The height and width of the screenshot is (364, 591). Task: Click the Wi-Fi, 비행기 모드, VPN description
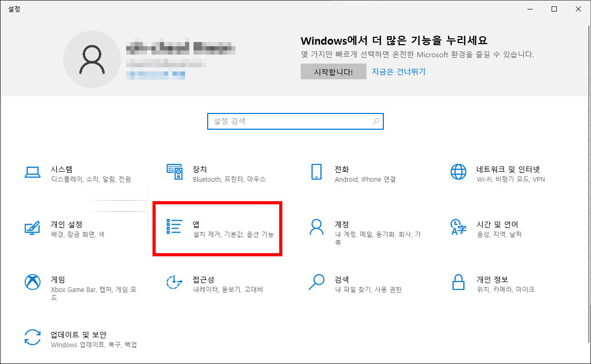tap(511, 179)
